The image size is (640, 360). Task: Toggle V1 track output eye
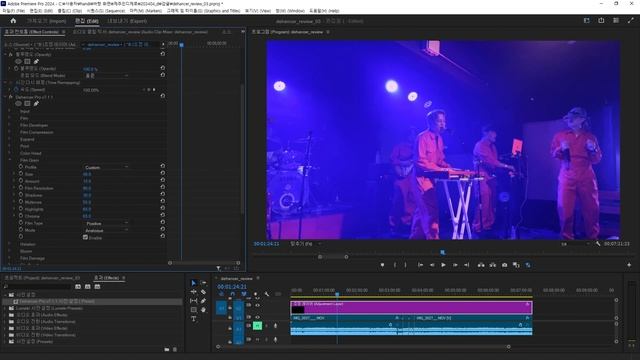pos(258,317)
